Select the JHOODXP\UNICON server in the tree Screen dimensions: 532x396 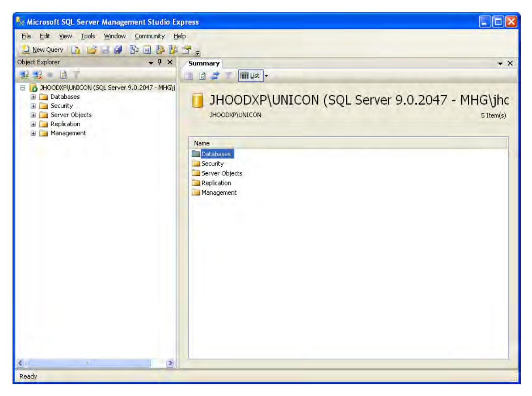(107, 88)
